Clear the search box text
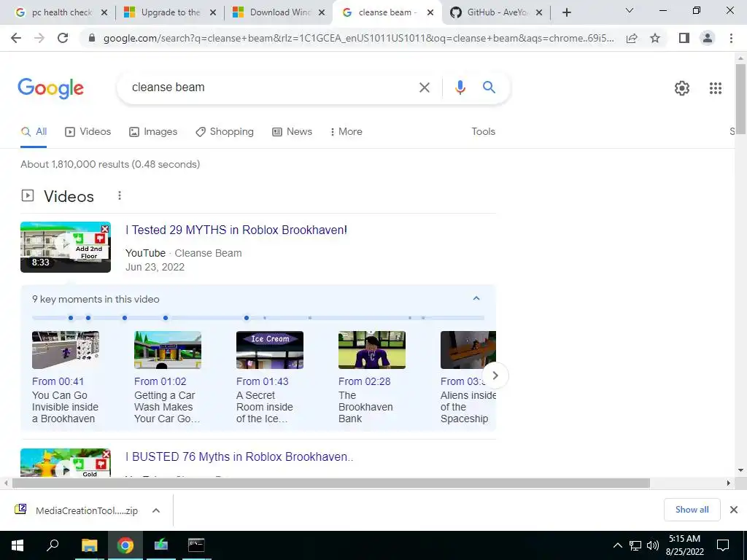Screen dimensions: 747x560 (x=424, y=87)
